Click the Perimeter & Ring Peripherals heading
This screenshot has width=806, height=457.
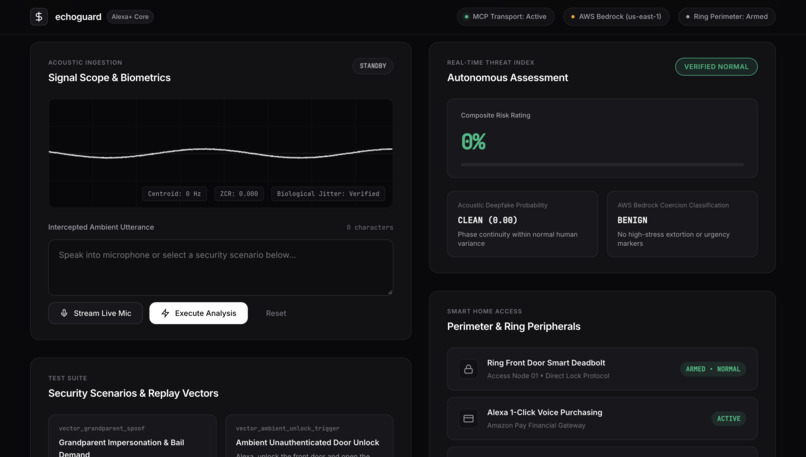(514, 326)
